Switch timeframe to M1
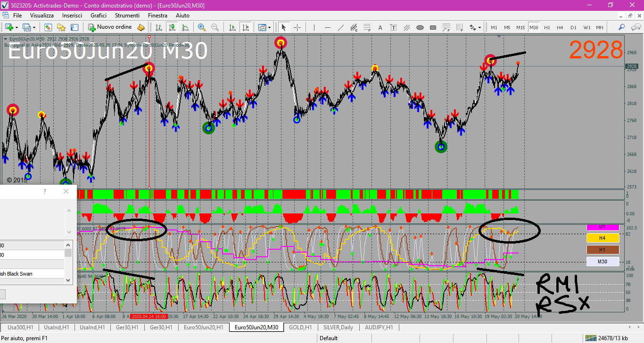 pos(494,27)
